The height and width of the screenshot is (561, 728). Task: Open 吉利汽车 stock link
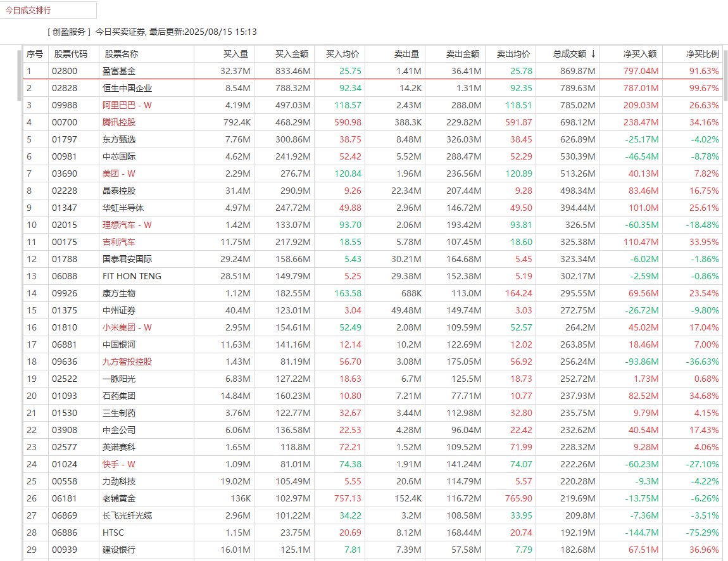point(119,242)
